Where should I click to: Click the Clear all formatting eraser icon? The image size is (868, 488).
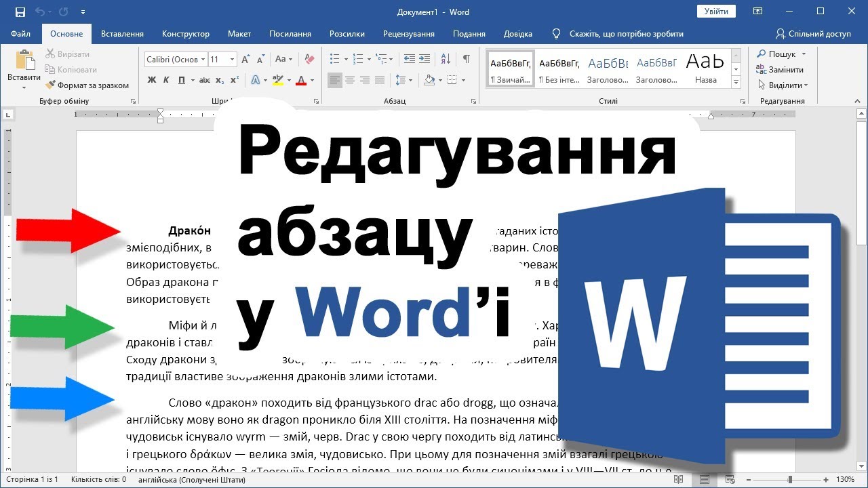pos(310,60)
